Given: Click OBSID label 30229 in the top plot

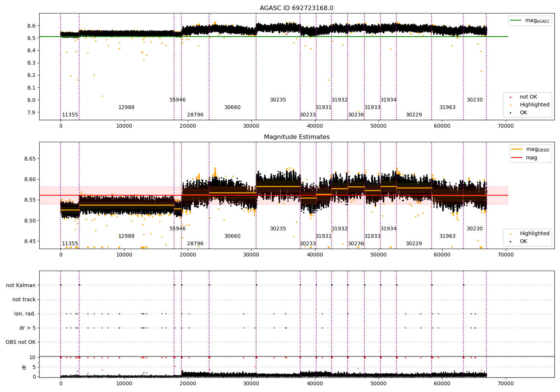Looking at the screenshot, I should pos(414,115).
